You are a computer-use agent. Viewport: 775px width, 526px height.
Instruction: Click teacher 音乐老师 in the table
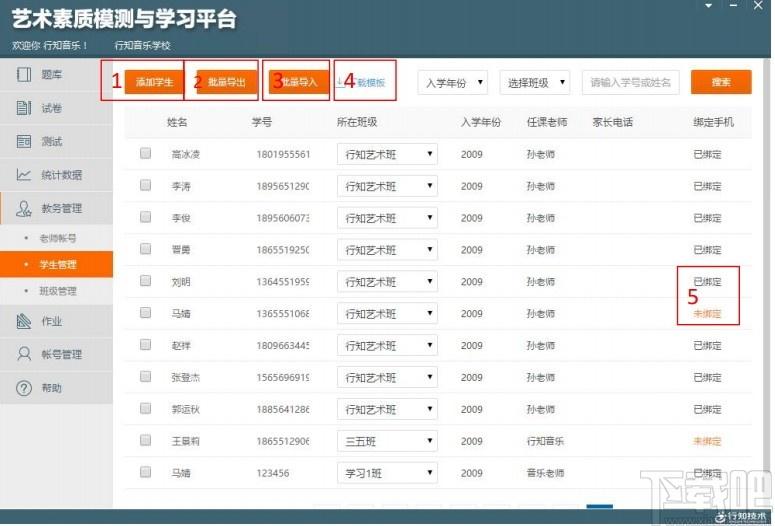(545, 473)
